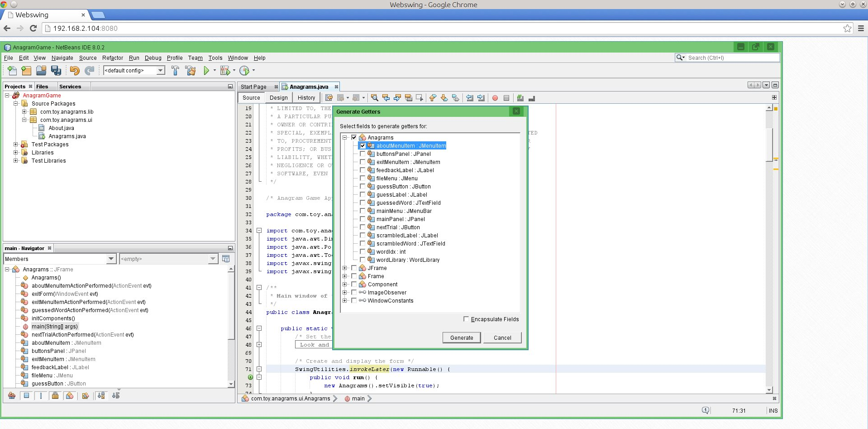868x429 pixels.
Task: Expand the JFrame node in the getters dialog
Action: pyautogui.click(x=345, y=268)
